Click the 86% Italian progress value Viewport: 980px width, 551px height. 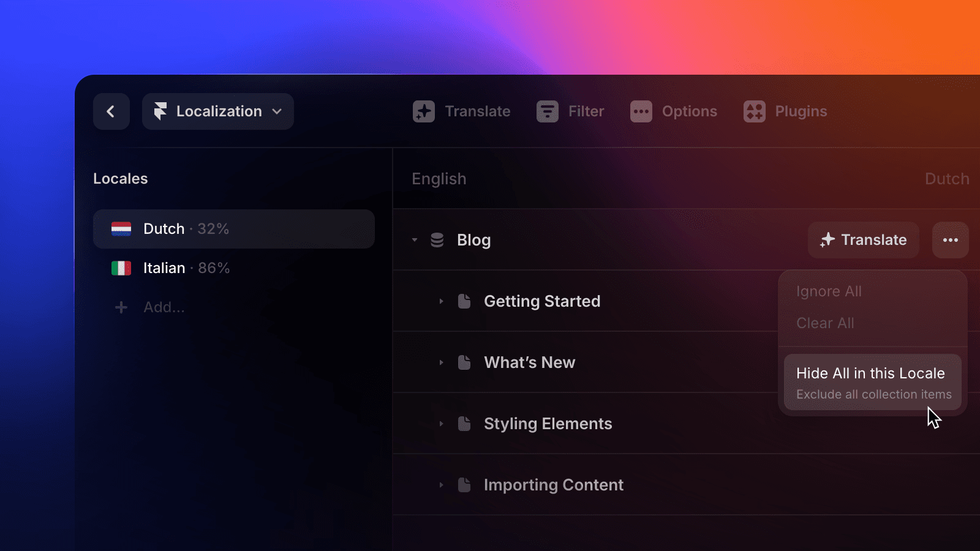point(214,268)
